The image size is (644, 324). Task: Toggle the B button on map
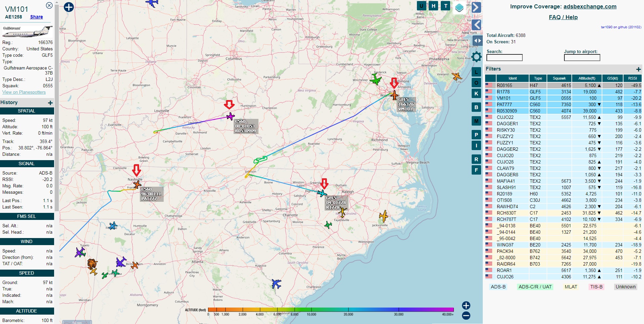(x=476, y=107)
